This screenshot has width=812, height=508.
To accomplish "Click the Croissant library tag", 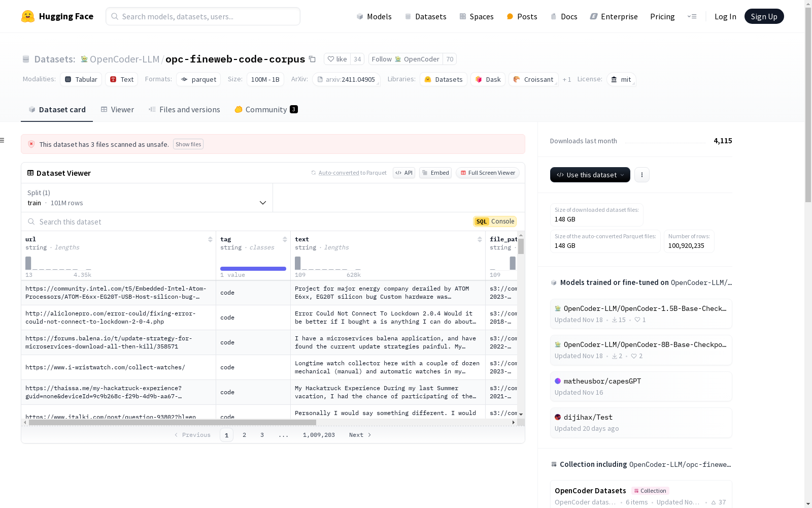I will (x=533, y=79).
